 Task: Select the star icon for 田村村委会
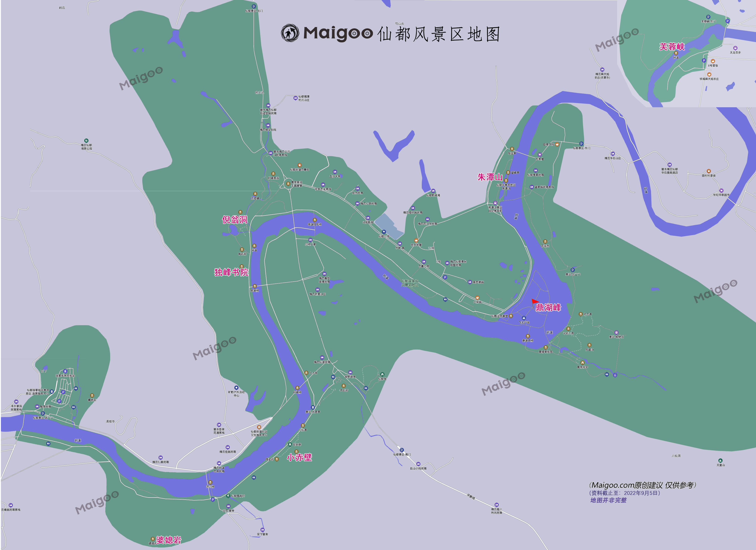point(709,171)
